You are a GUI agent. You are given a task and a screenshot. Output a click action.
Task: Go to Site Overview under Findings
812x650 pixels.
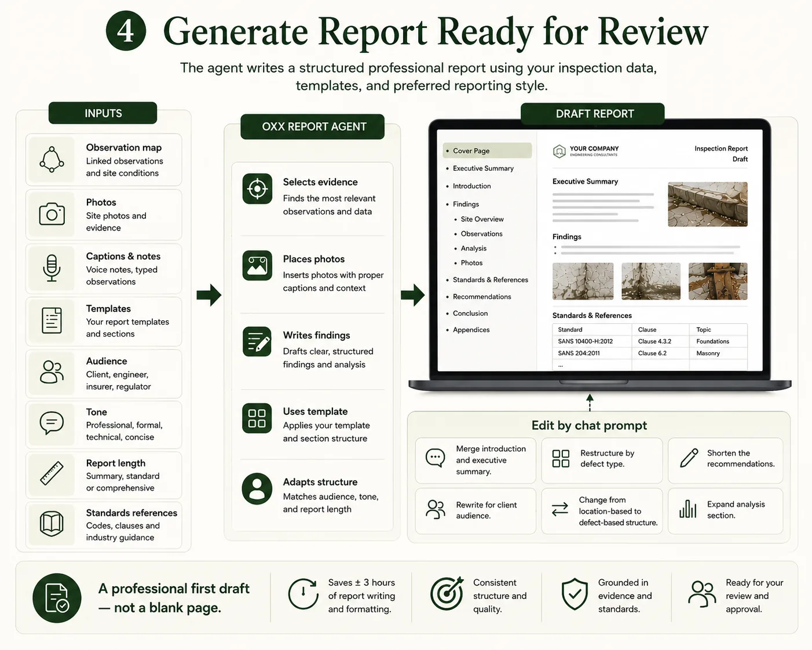coord(482,220)
